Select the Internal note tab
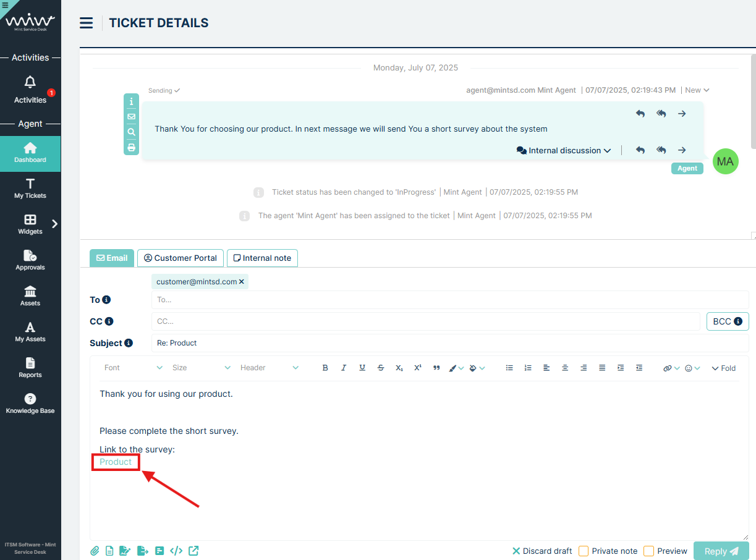Viewport: 756px width, 560px height. point(262,258)
